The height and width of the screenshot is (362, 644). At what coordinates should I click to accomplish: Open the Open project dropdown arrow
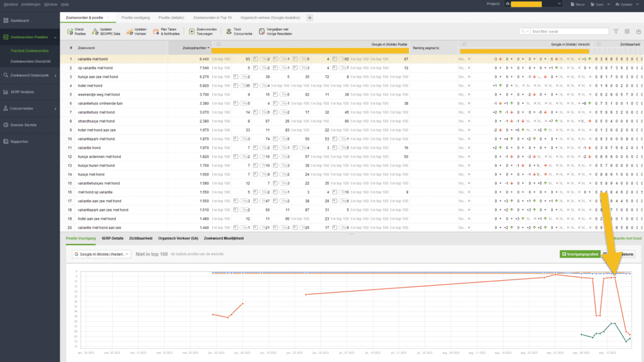point(608,4)
